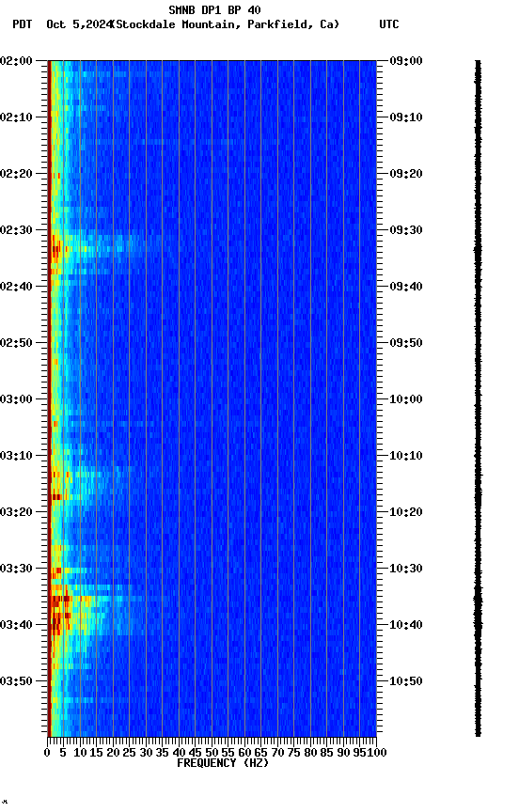The width and height of the screenshot is (519, 812).
Task: Click the 60 Hz axis label
Action: pyautogui.click(x=245, y=753)
